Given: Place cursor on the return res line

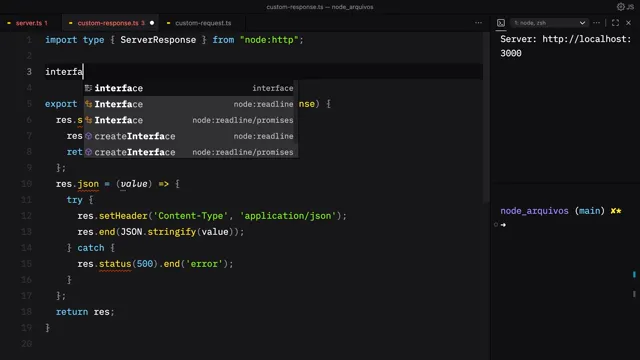Looking at the screenshot, I should (85, 312).
